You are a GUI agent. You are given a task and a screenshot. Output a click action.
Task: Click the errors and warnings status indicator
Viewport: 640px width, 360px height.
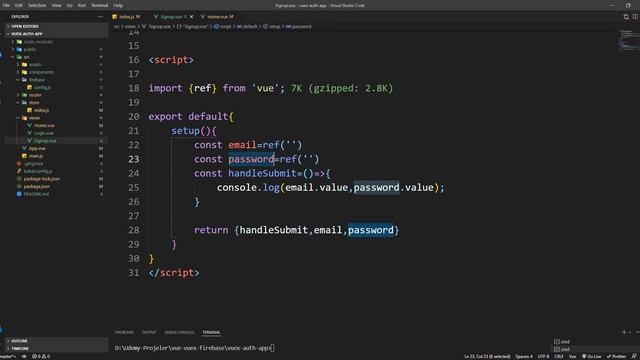point(41,356)
